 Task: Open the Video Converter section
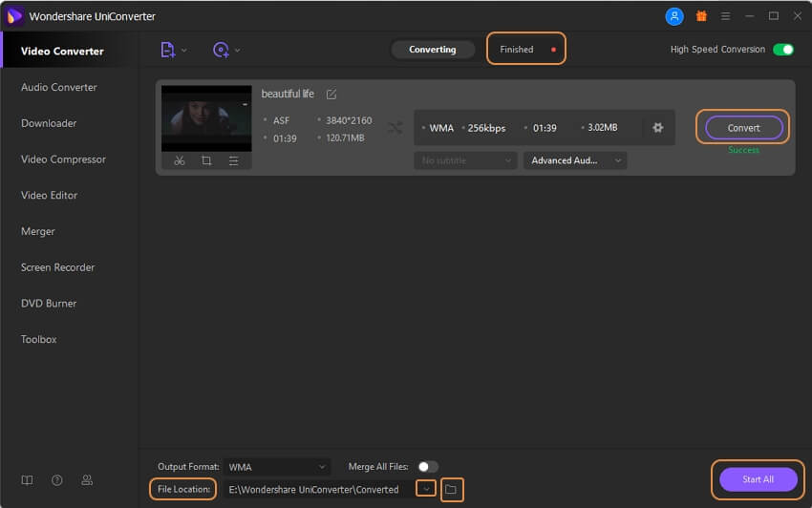pos(70,52)
